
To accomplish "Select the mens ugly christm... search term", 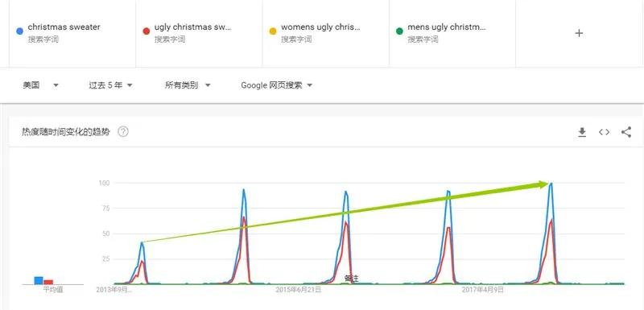I will pos(452,33).
